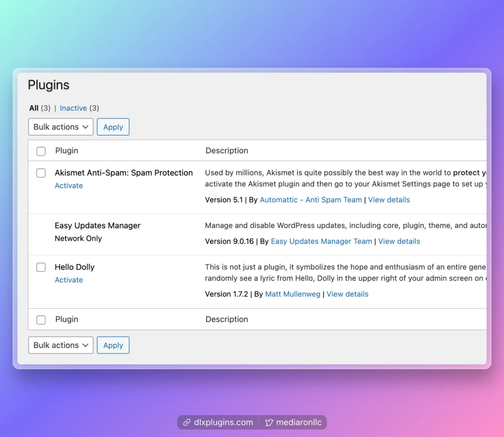Click the top Apply button

click(x=113, y=127)
